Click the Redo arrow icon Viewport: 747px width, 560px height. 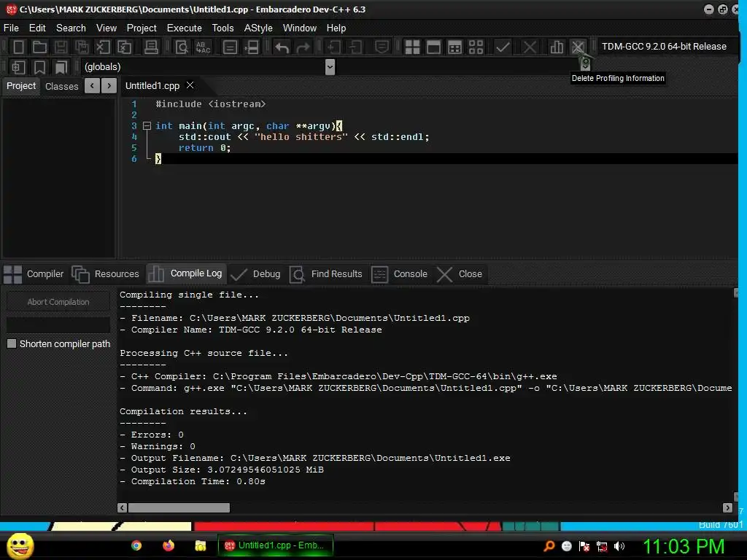[303, 47]
